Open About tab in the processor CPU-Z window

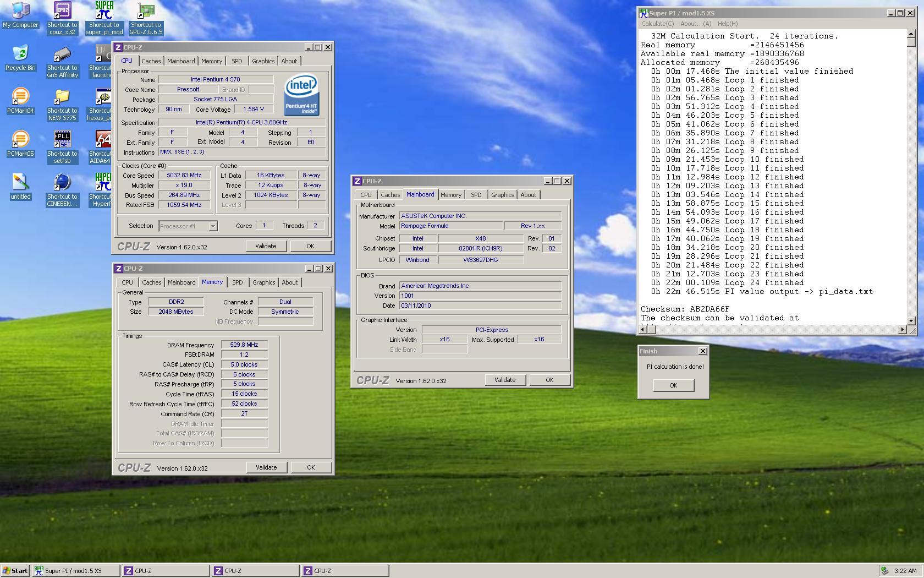tap(289, 61)
